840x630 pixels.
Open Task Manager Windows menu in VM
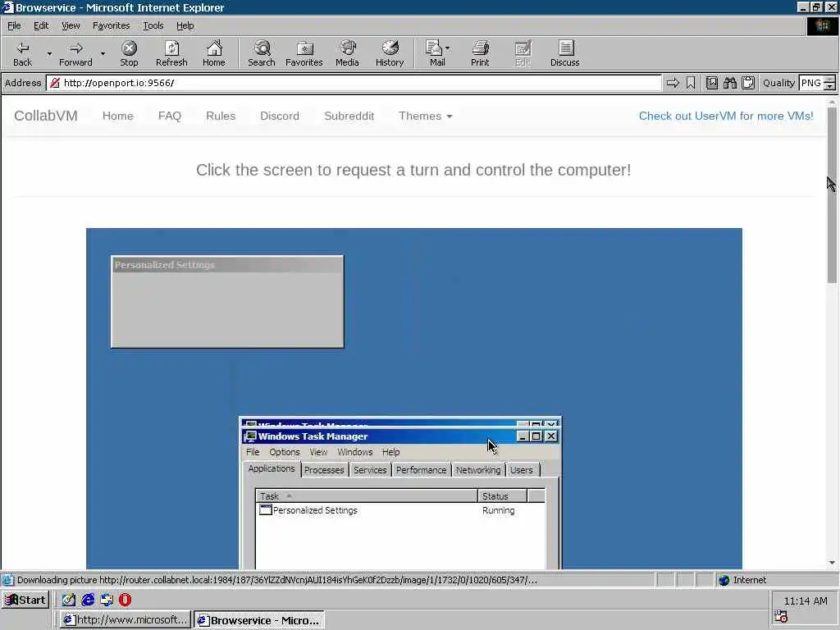pos(354,452)
